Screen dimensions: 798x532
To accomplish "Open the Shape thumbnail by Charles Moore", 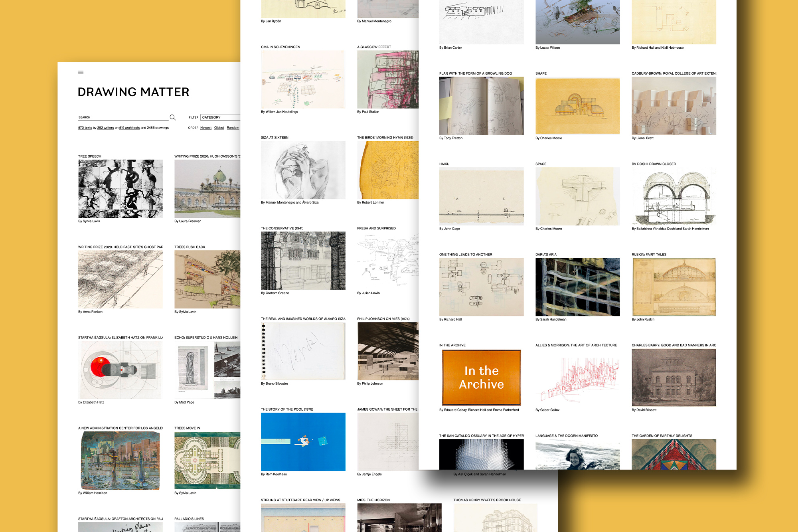I will (578, 106).
